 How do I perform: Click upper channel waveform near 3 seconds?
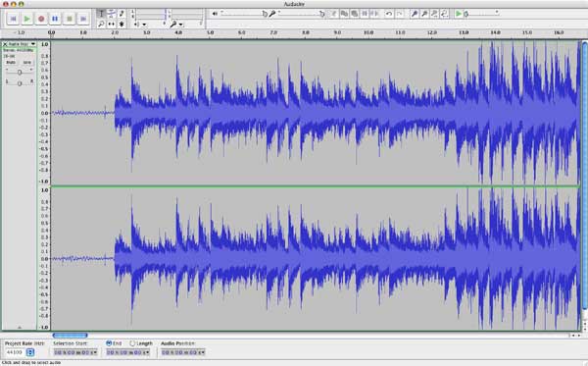click(147, 113)
